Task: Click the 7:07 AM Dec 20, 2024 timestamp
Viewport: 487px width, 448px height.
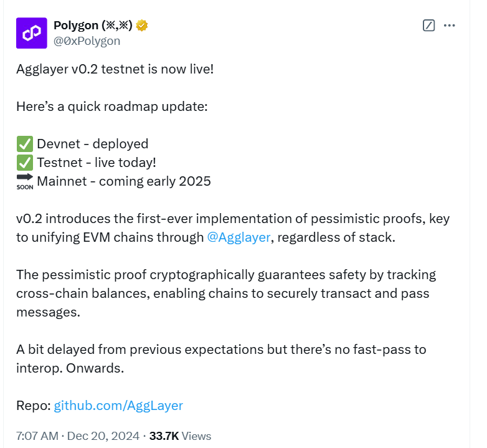Action: tap(78, 436)
